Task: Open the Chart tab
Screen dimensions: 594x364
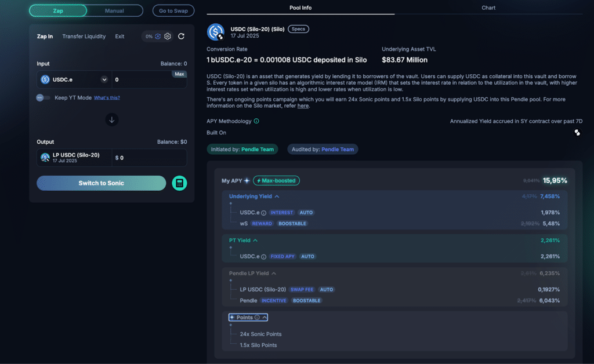Action: (488, 8)
